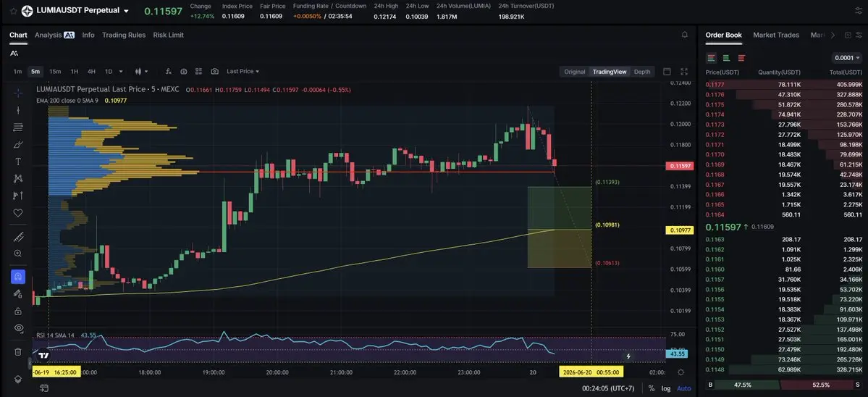
Task: Open order book settings sliders icon
Action: pos(859,35)
